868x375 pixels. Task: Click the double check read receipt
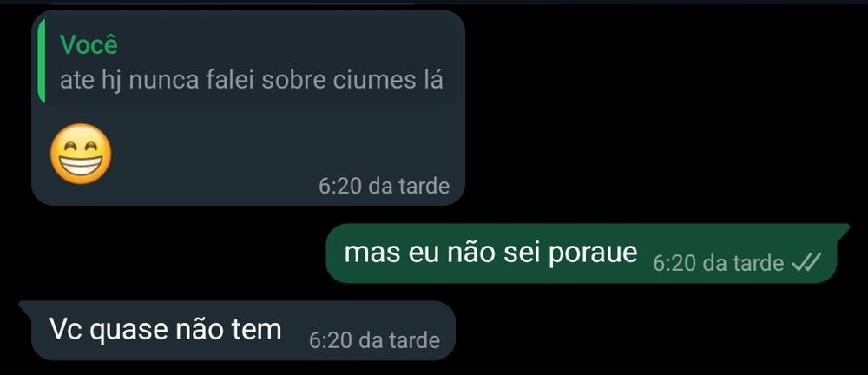click(x=806, y=262)
